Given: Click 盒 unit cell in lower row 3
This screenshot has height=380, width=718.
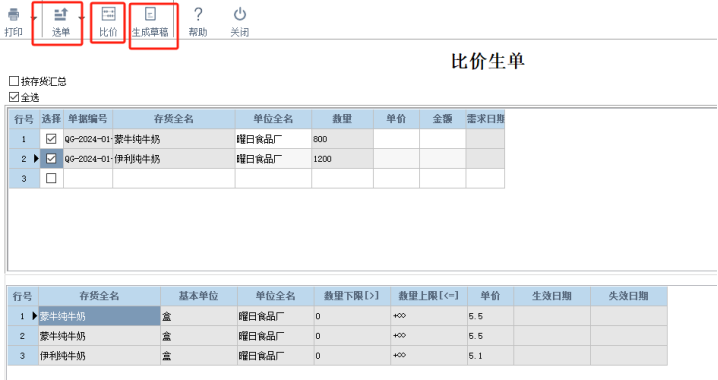Looking at the screenshot, I should coord(199,355).
